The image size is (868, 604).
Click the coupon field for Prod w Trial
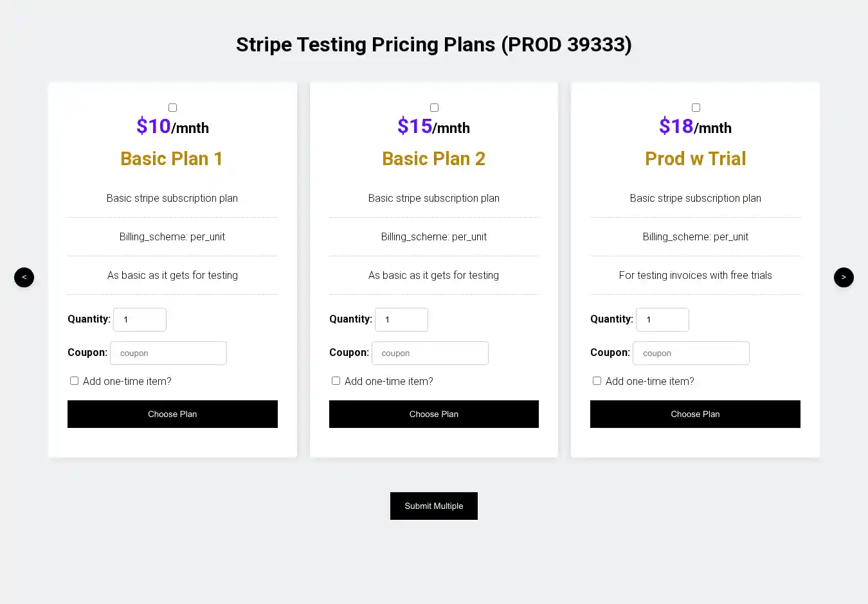point(691,353)
